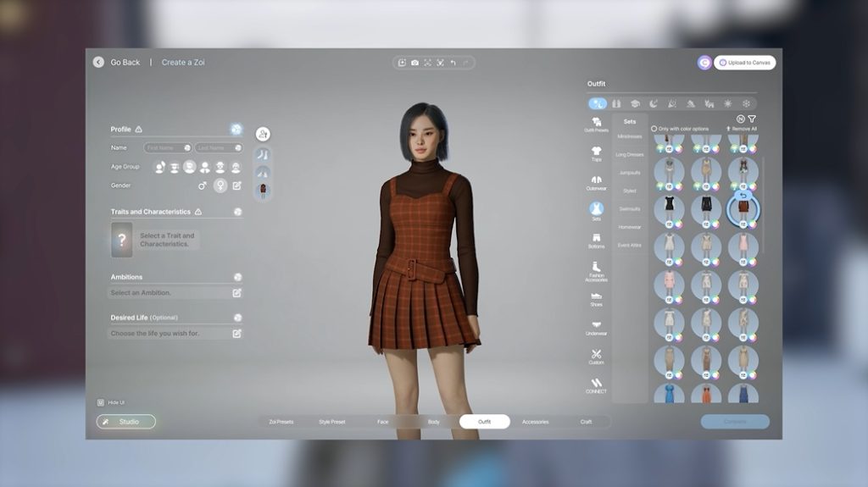Choose the Long Dresses subcategory

coord(630,154)
